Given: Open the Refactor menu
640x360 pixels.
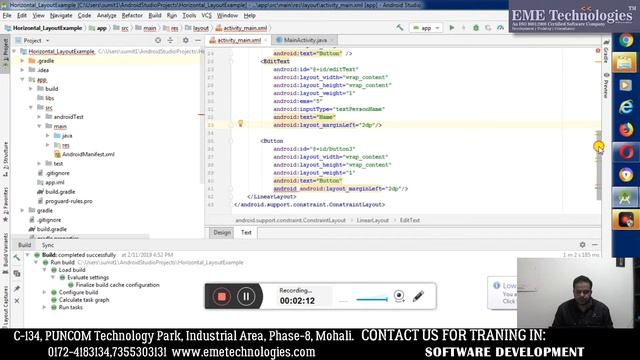Looking at the screenshot, I should coord(132,16).
